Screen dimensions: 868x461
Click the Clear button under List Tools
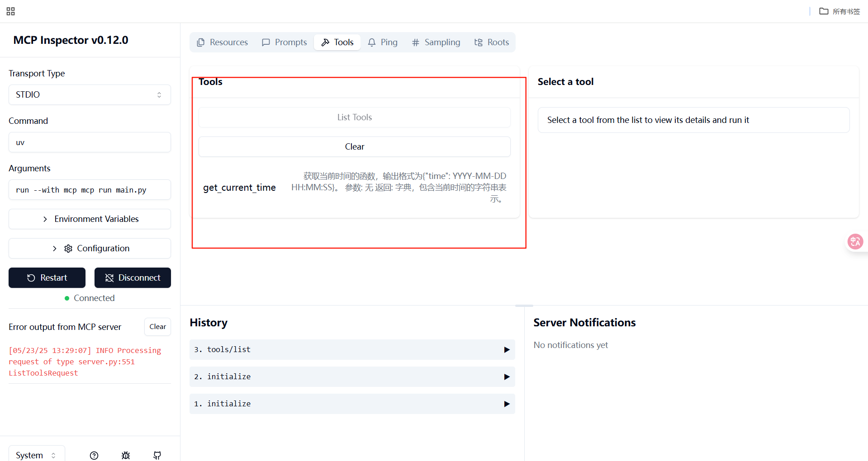click(355, 146)
